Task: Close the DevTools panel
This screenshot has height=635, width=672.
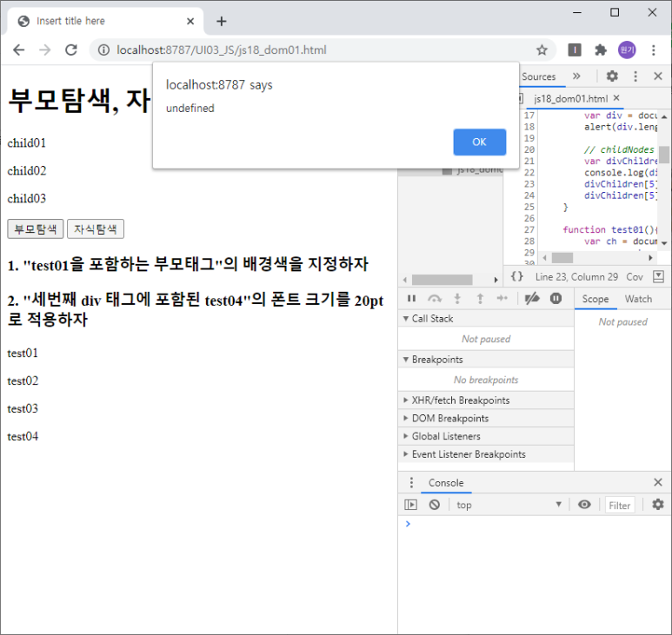Action: pos(658,76)
